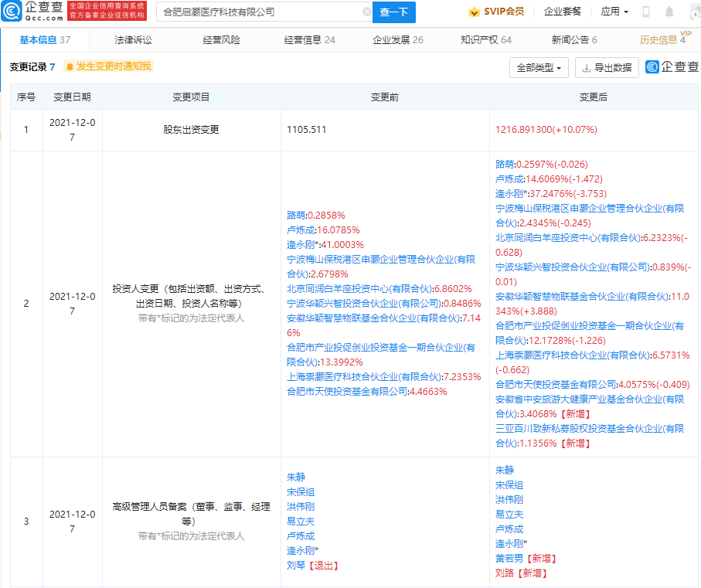Open 安徽省中安旅游大健康产业基金 link
The height and width of the screenshot is (588, 701).
pos(589,406)
